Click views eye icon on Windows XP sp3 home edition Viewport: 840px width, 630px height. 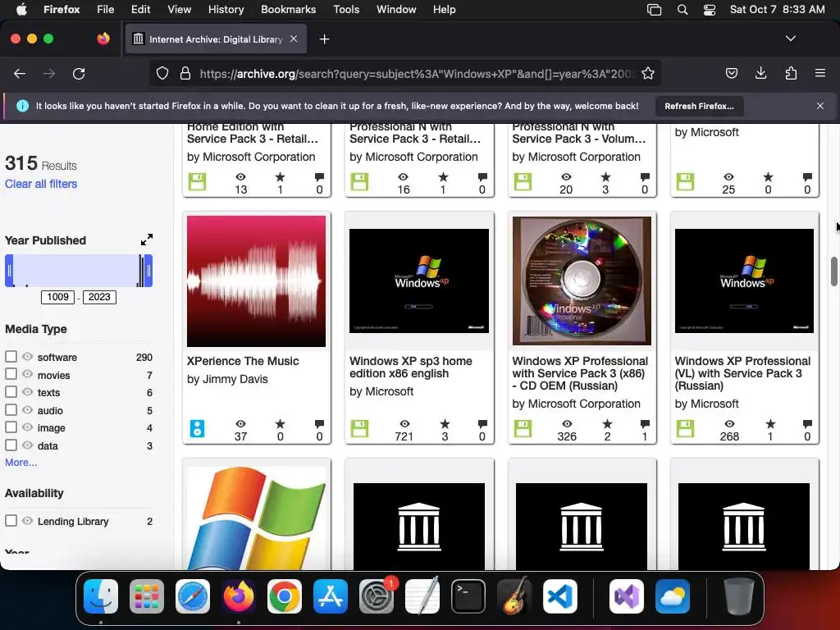pos(404,424)
